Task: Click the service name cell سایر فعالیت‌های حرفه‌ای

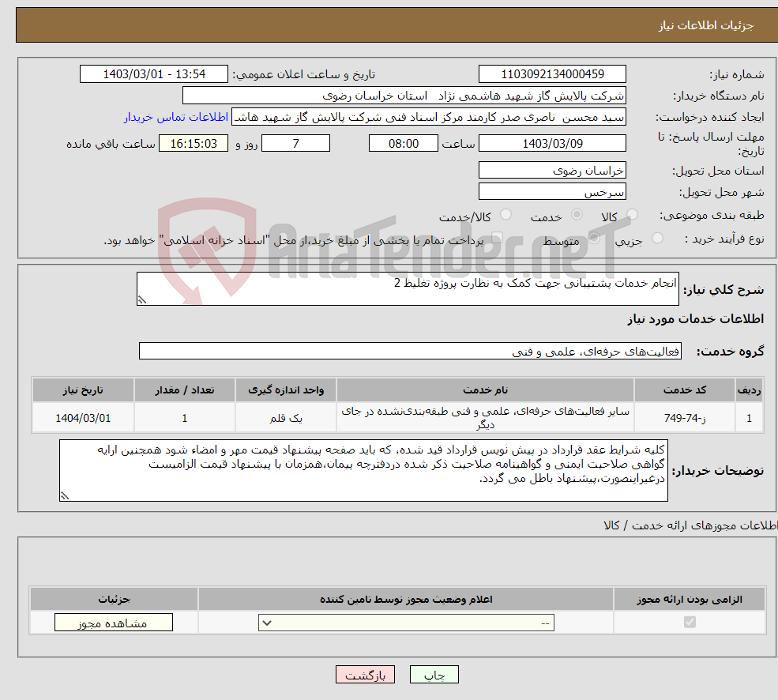Action: click(x=485, y=418)
